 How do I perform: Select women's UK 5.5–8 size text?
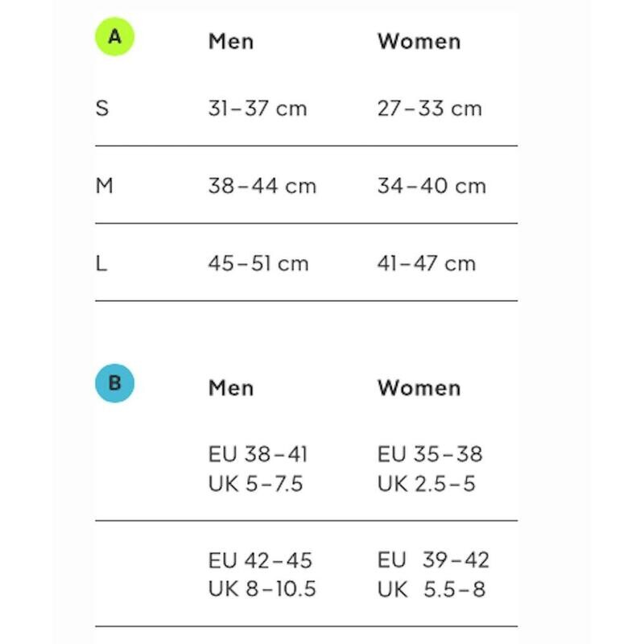point(431,589)
